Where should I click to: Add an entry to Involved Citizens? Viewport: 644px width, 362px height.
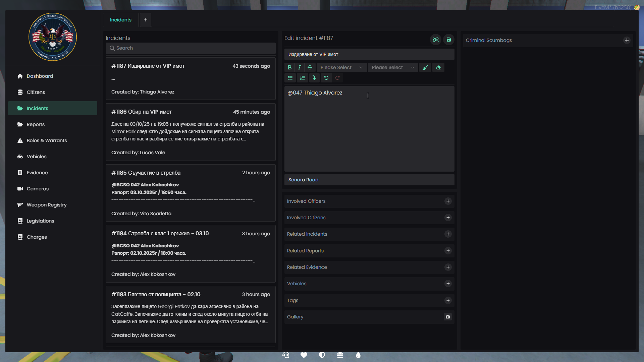click(x=448, y=218)
